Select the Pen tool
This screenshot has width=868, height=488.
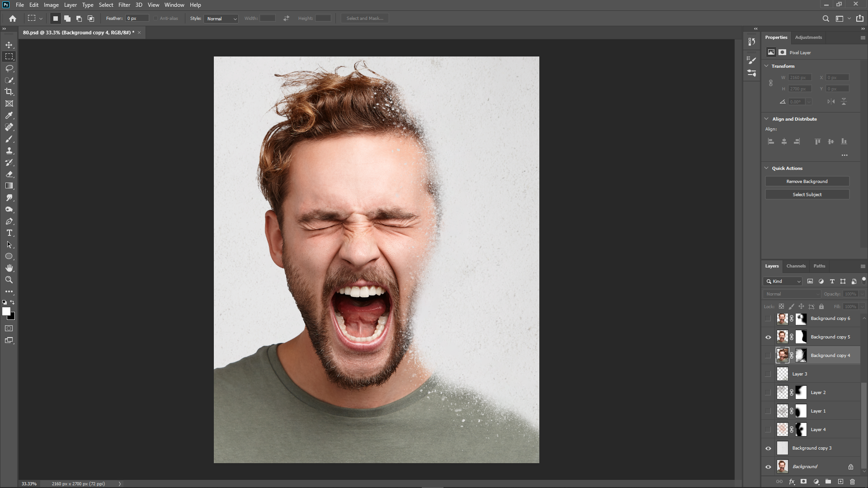[x=9, y=221]
